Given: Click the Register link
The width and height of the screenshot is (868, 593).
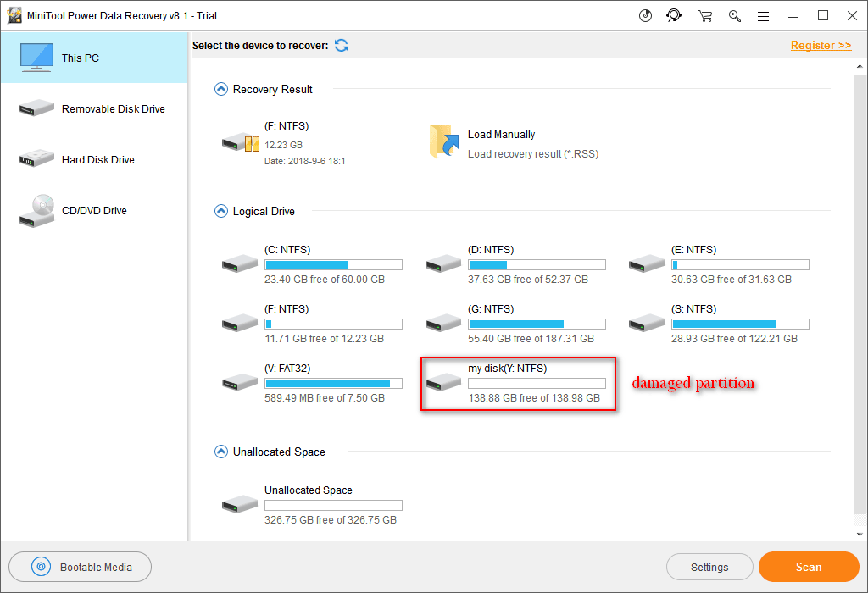Looking at the screenshot, I should point(821,45).
